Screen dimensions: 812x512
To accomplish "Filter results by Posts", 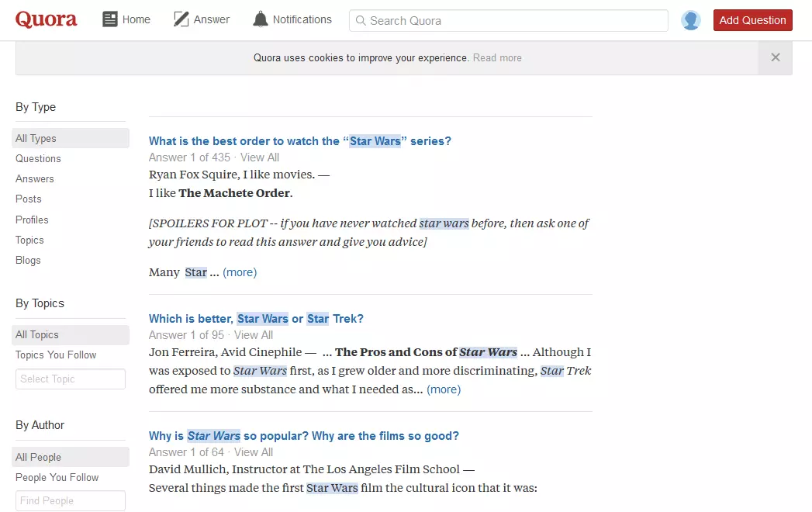I will point(29,199).
